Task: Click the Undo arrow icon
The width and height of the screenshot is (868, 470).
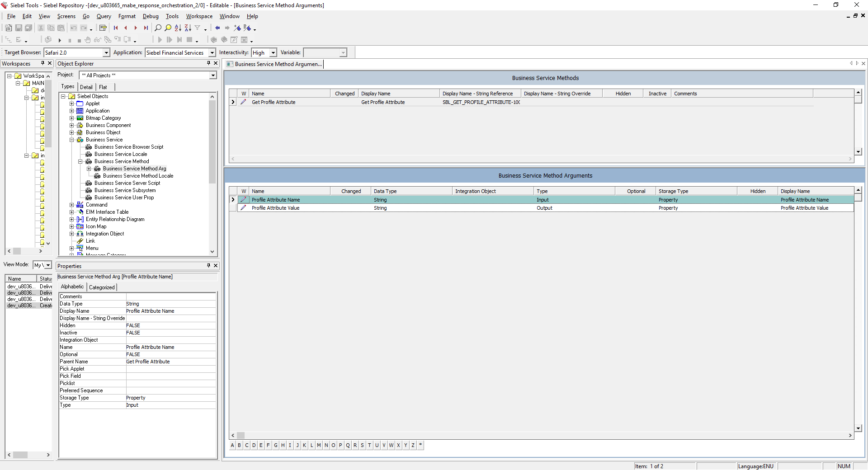Action: (74, 28)
